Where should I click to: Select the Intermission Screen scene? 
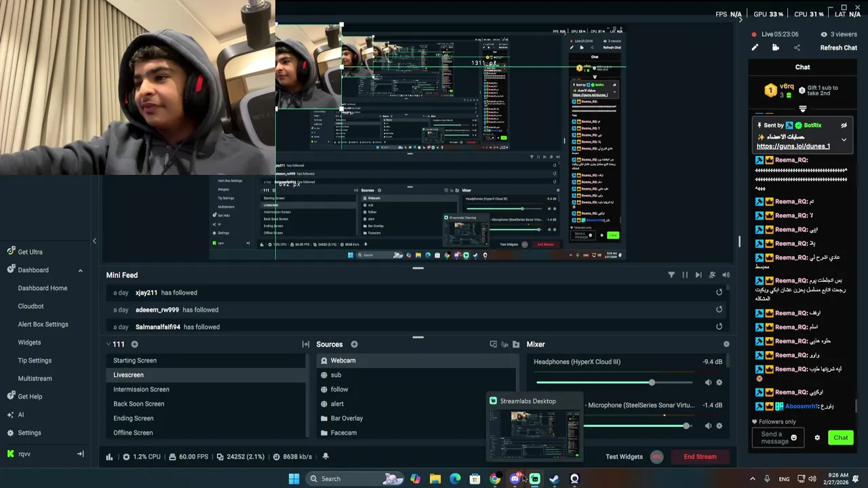207,389
